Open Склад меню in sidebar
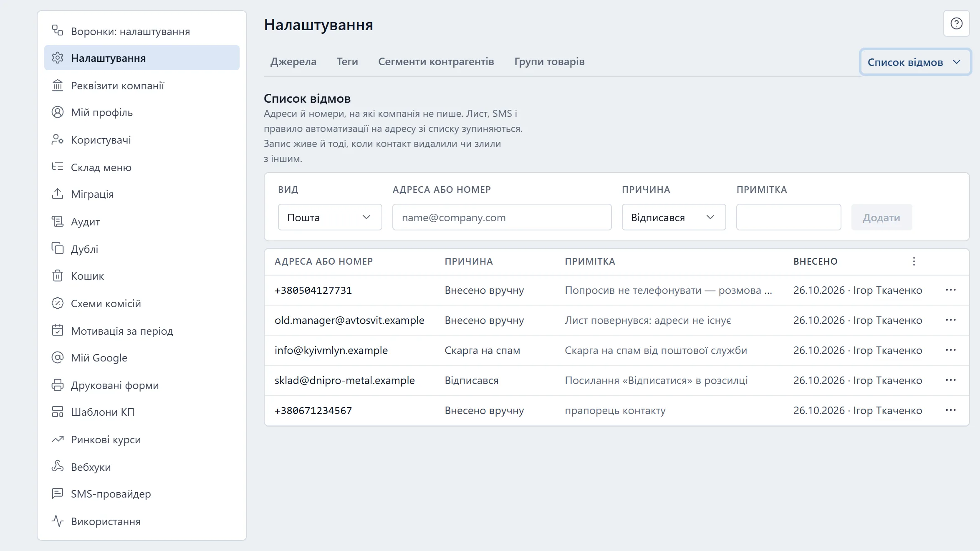Screen dimensions: 980x551 pos(142,167)
